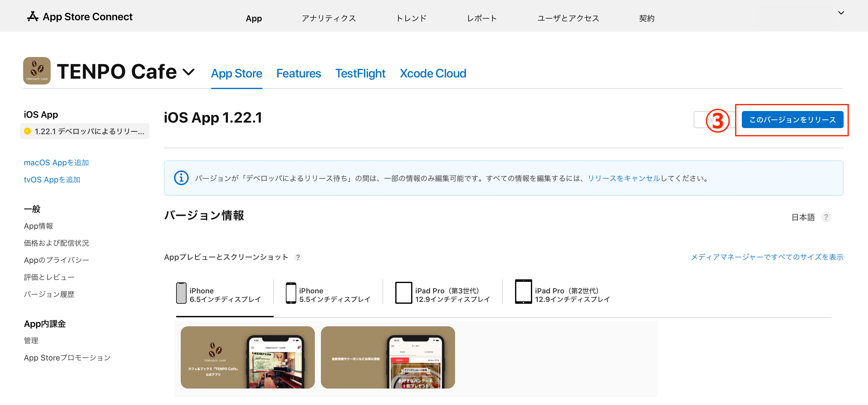Open Appのプライバシー in the sidebar
868x405 pixels.
pyautogui.click(x=56, y=260)
